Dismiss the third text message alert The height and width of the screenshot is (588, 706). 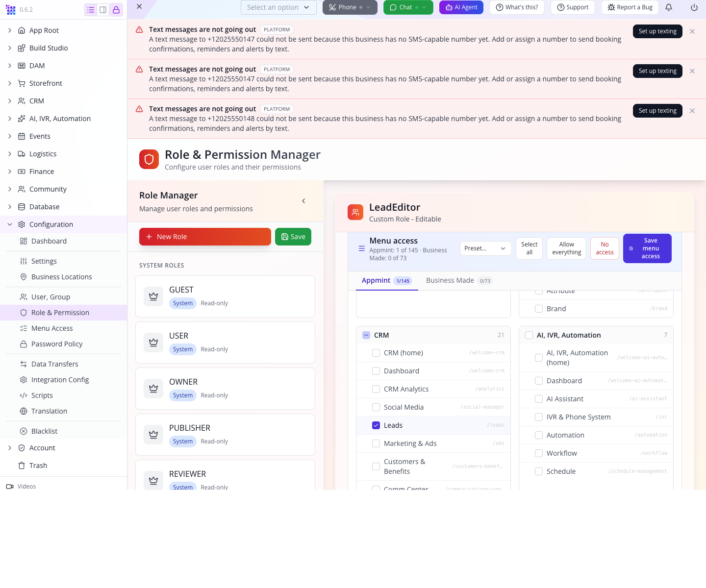[x=692, y=111]
